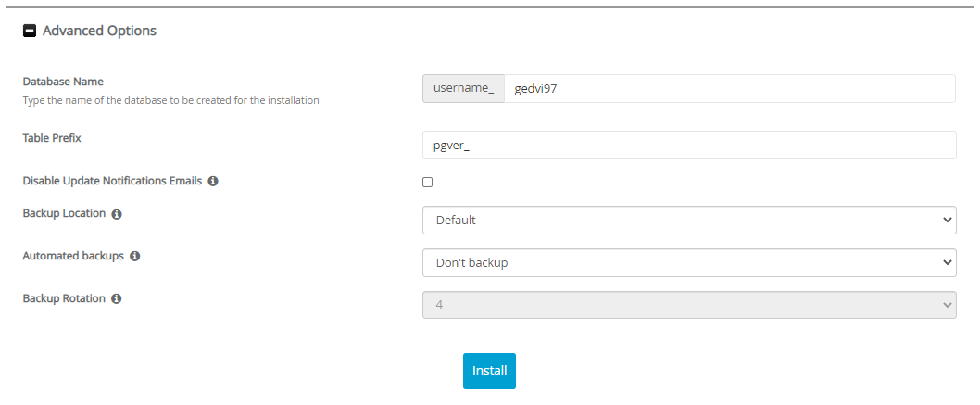Click the username_ prefix box
Viewport: 980px width, 405px height.
click(463, 89)
